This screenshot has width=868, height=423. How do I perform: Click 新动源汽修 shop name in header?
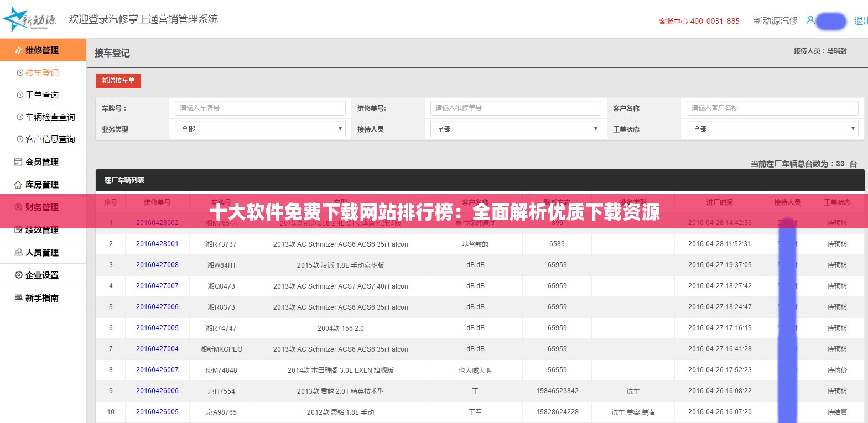[776, 20]
